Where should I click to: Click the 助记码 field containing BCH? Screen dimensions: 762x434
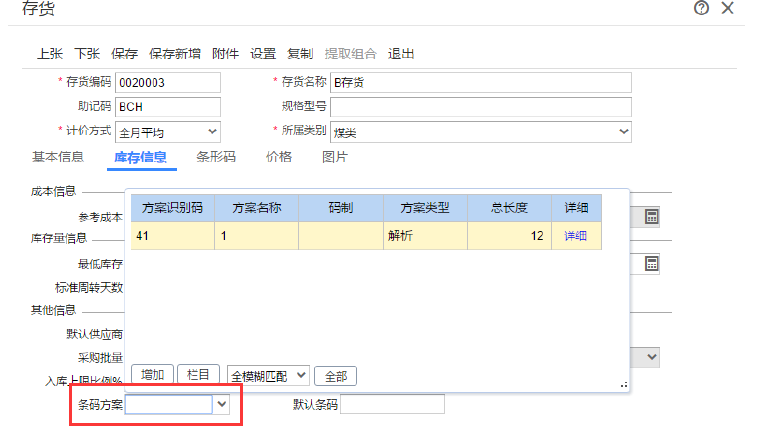coord(168,107)
